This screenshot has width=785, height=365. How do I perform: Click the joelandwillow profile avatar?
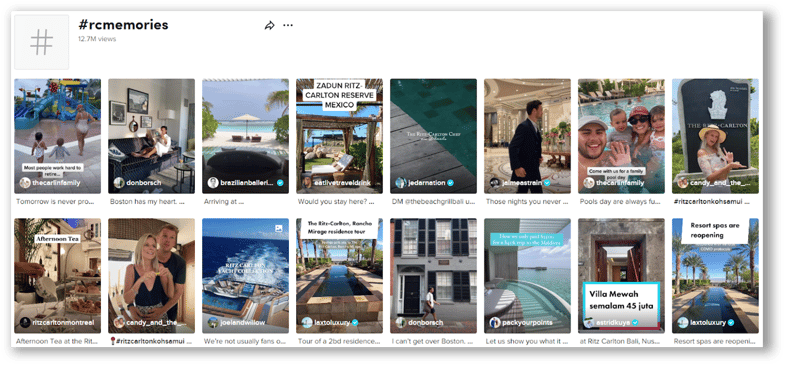click(x=213, y=322)
